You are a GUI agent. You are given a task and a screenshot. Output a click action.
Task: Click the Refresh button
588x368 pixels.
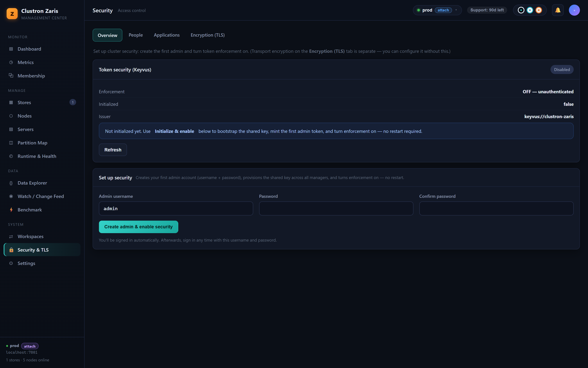coord(113,150)
